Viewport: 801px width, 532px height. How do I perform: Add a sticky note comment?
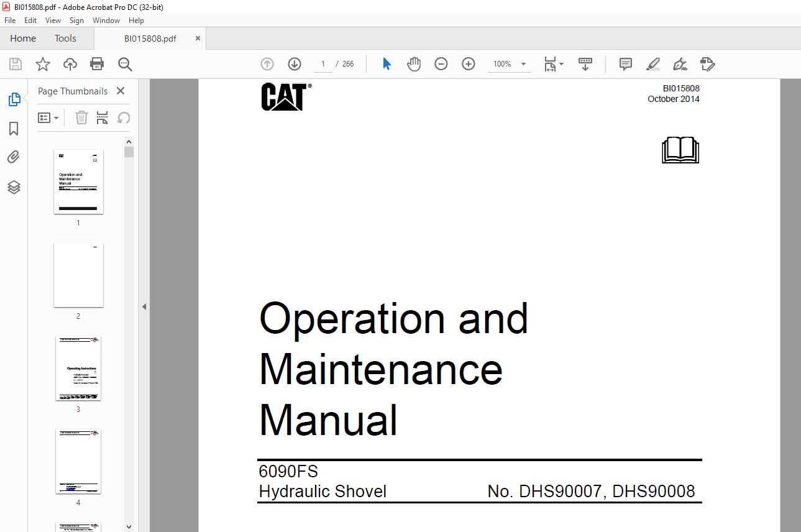(x=626, y=64)
